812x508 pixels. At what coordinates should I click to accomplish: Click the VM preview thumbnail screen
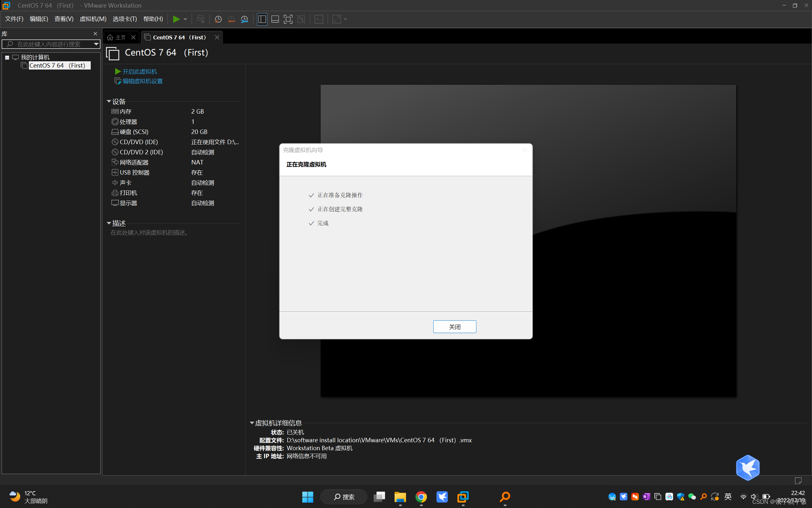(528, 241)
